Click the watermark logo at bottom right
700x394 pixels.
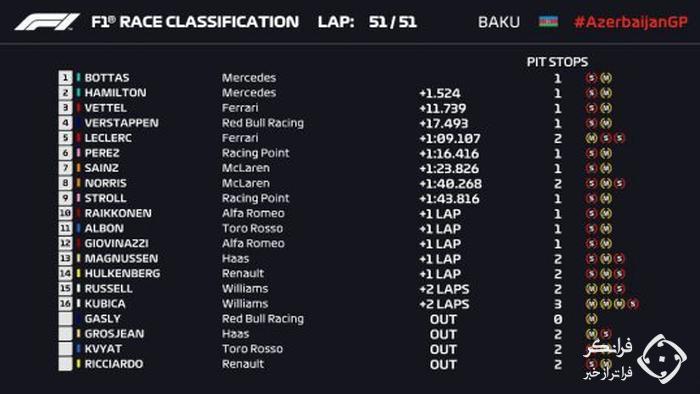(x=662, y=359)
